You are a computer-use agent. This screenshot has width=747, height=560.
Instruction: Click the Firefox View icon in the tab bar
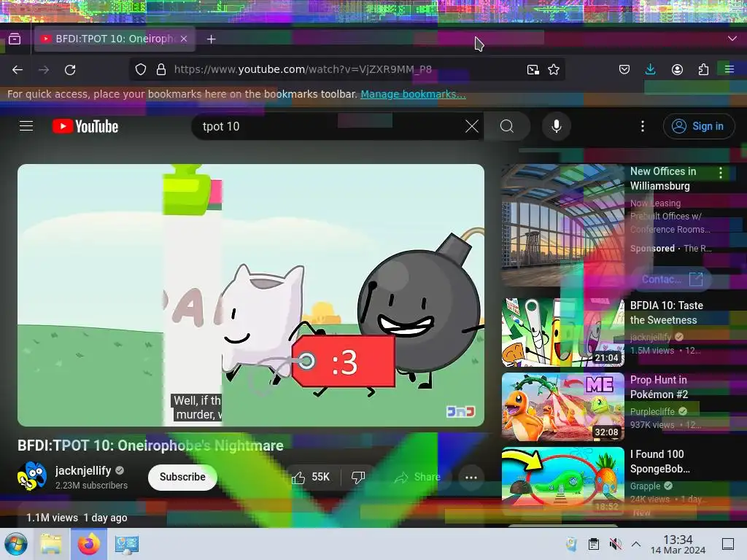click(15, 39)
